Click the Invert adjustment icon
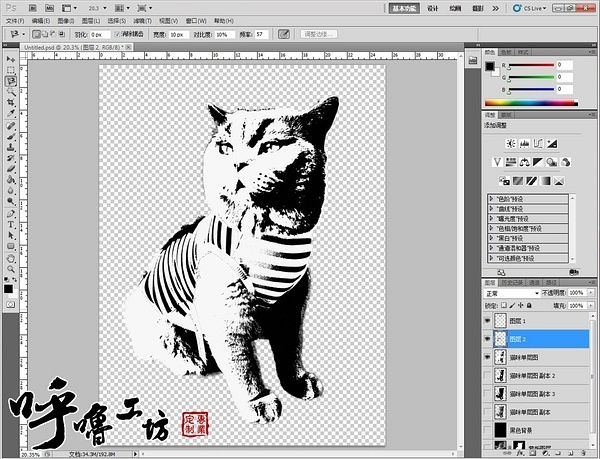Viewport: 600px width, 459px height. tap(518, 181)
